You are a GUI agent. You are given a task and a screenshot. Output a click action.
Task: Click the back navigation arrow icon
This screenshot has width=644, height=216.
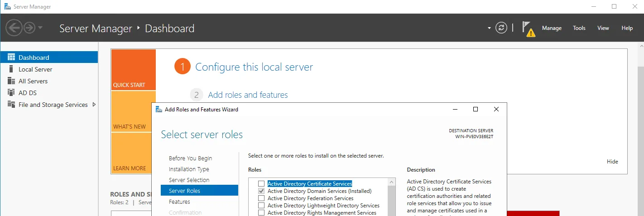(x=14, y=28)
